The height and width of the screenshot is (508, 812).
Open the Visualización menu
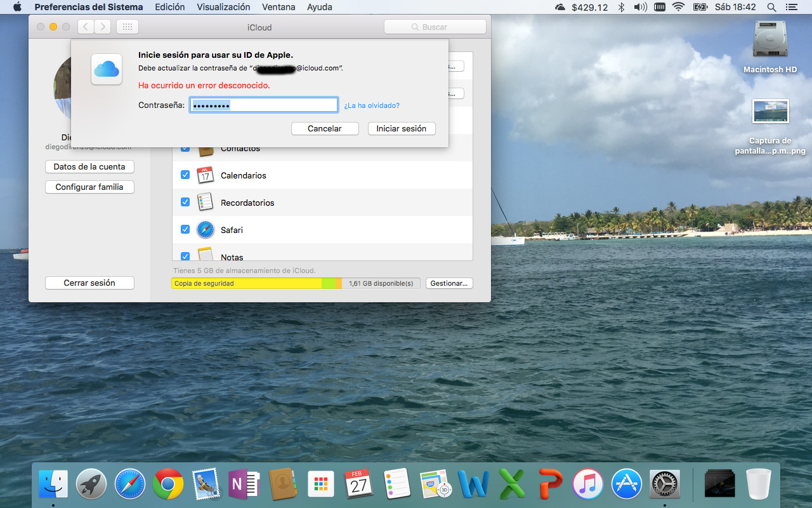pyautogui.click(x=223, y=7)
